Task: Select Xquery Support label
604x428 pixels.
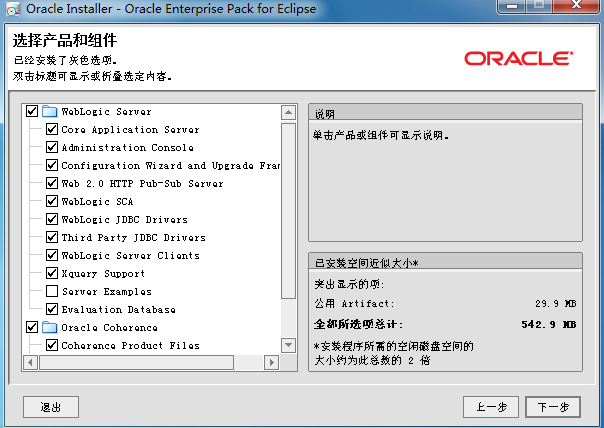Action: click(103, 274)
